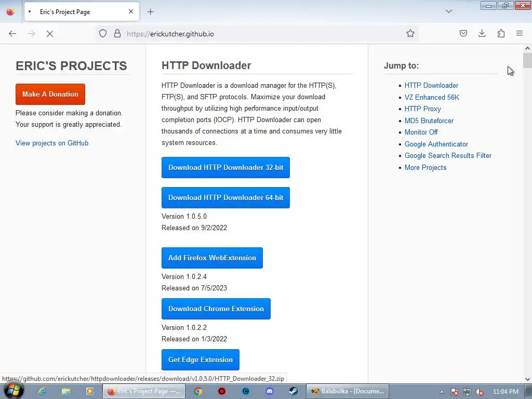The image size is (532, 399).
Task: Launch Internet Explorer from the taskbar
Action: 42,391
